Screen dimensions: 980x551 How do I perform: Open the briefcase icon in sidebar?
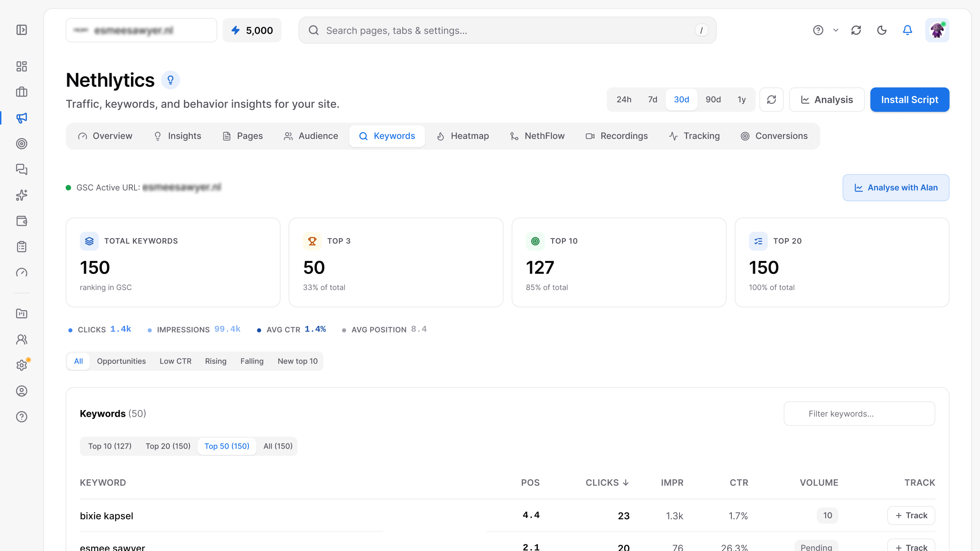coord(22,92)
